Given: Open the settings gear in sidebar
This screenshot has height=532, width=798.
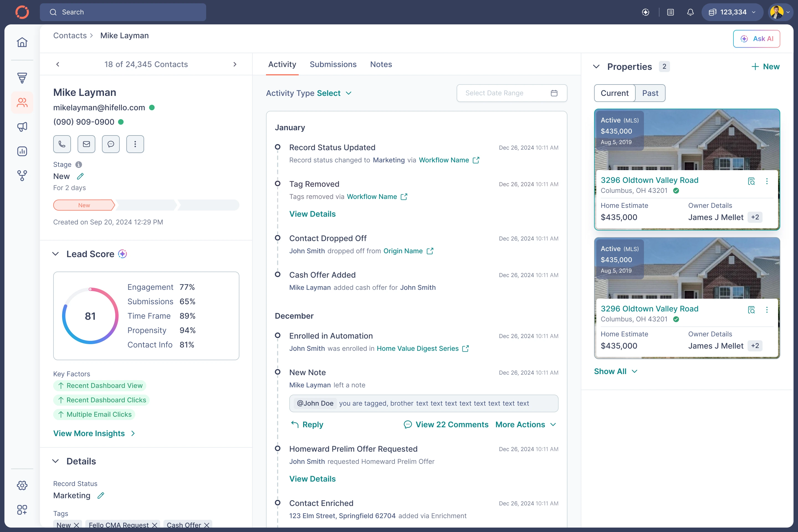Looking at the screenshot, I should click(22, 485).
